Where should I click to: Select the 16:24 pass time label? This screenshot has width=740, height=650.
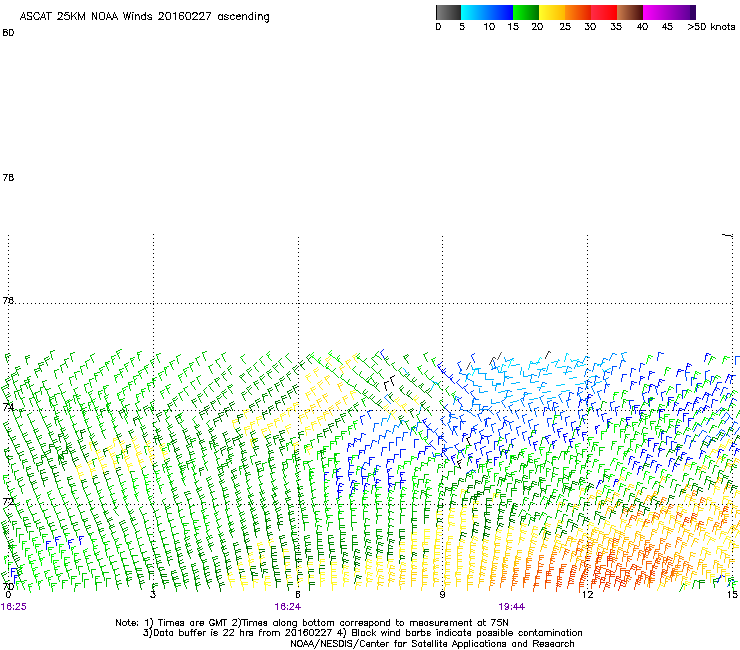point(287,607)
